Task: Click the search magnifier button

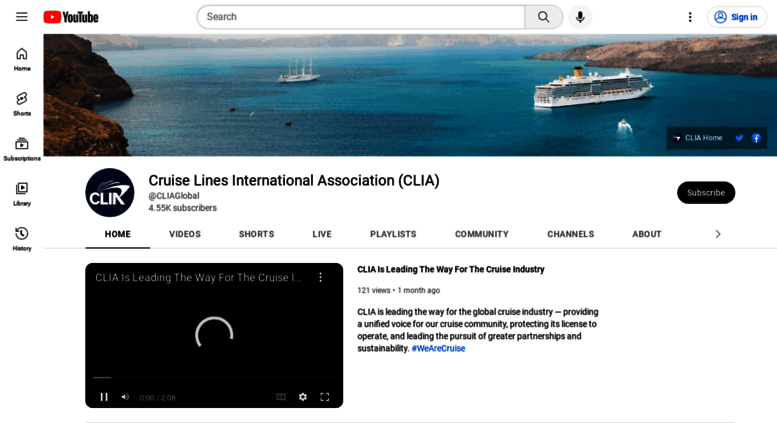Action: pos(544,17)
